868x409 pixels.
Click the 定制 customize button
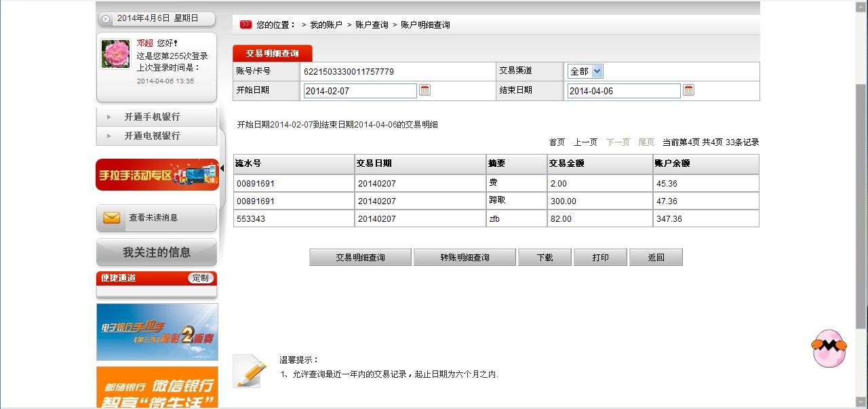[x=201, y=278]
